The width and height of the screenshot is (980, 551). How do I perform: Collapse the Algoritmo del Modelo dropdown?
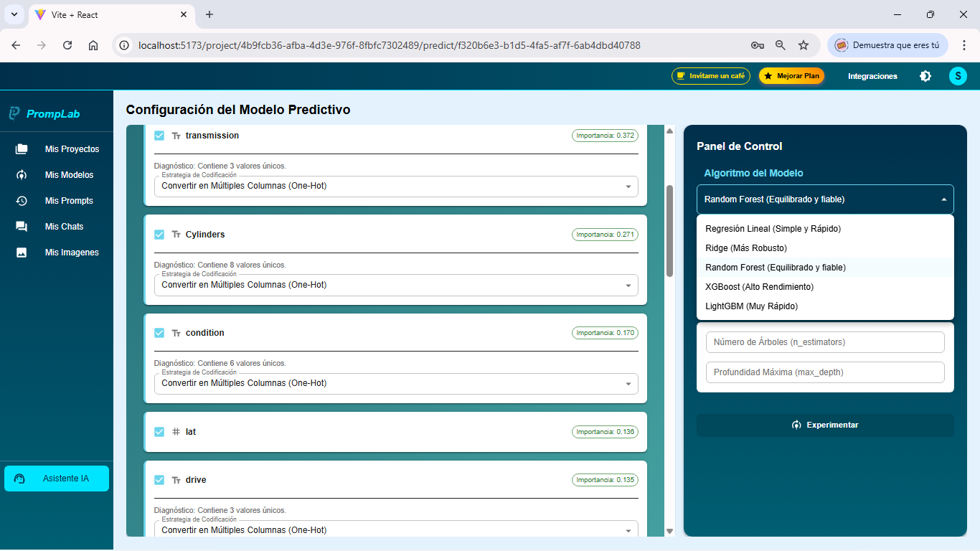(825, 199)
